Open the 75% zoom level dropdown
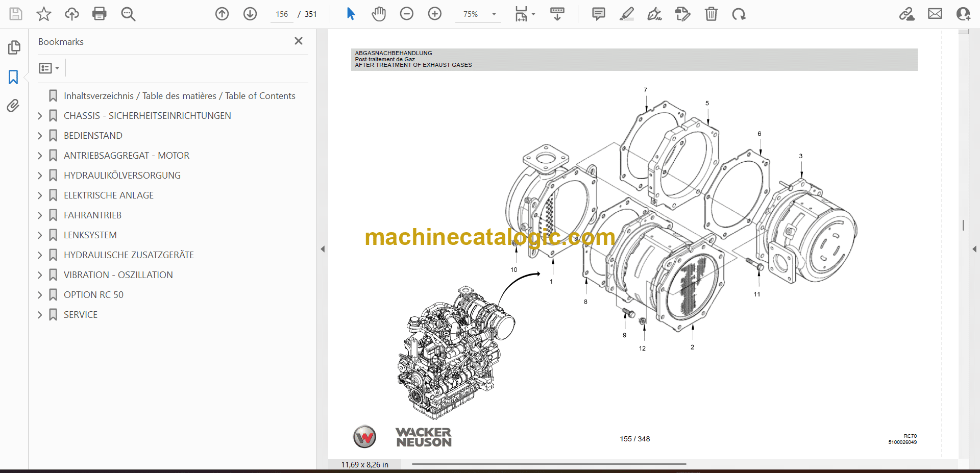Screen dimensions: 980x473 (494, 14)
